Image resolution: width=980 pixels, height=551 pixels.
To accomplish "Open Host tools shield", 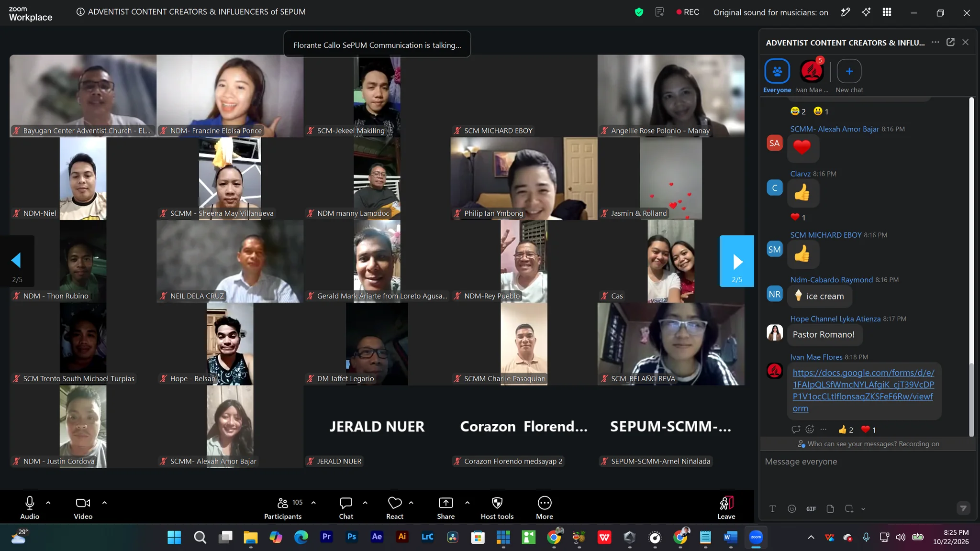I will coord(497,508).
